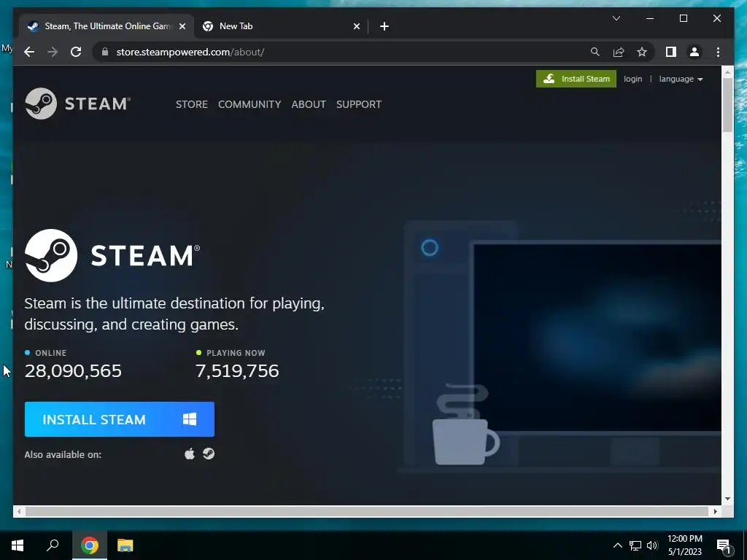Screen dimensions: 747x560
Task: Click the tab search chevron
Action: pyautogui.click(x=616, y=18)
